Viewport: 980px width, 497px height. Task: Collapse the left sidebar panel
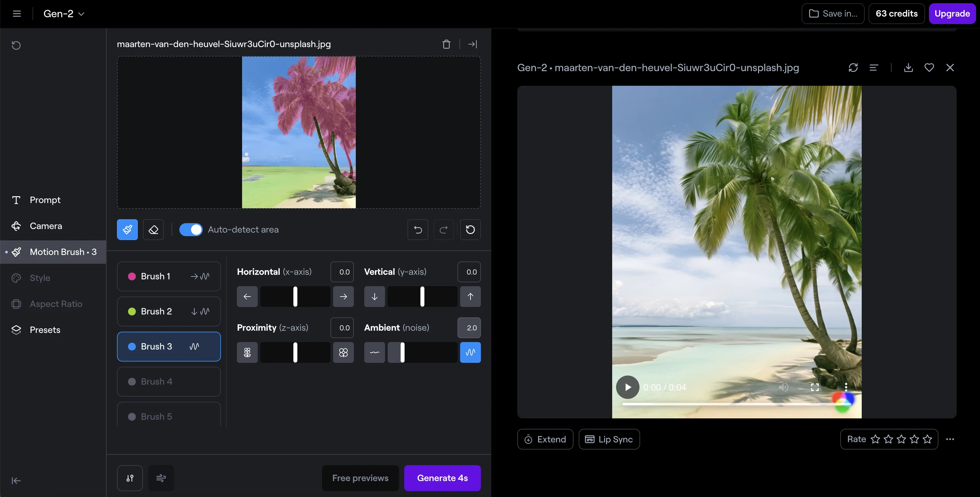[16, 481]
